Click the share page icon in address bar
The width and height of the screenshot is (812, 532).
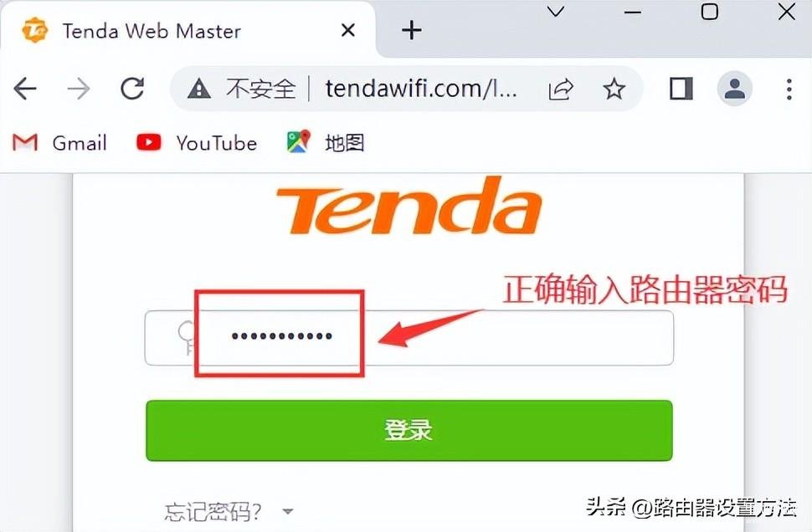561,89
